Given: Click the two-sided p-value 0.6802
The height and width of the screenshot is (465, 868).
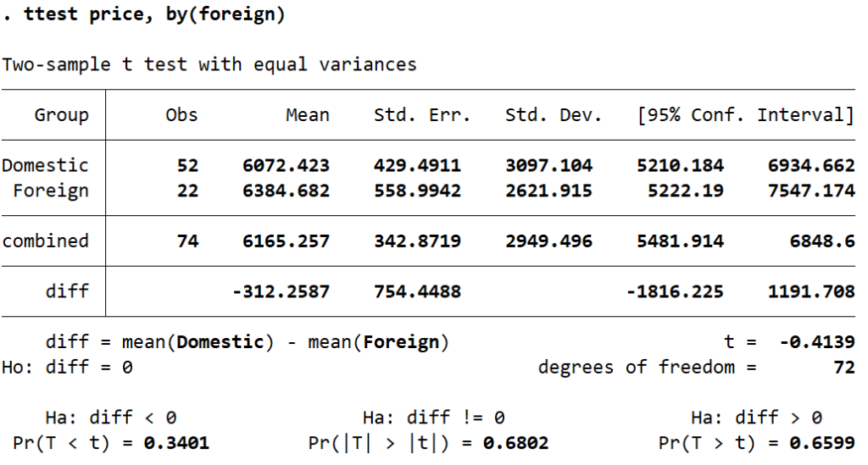Looking at the screenshot, I should [x=515, y=443].
